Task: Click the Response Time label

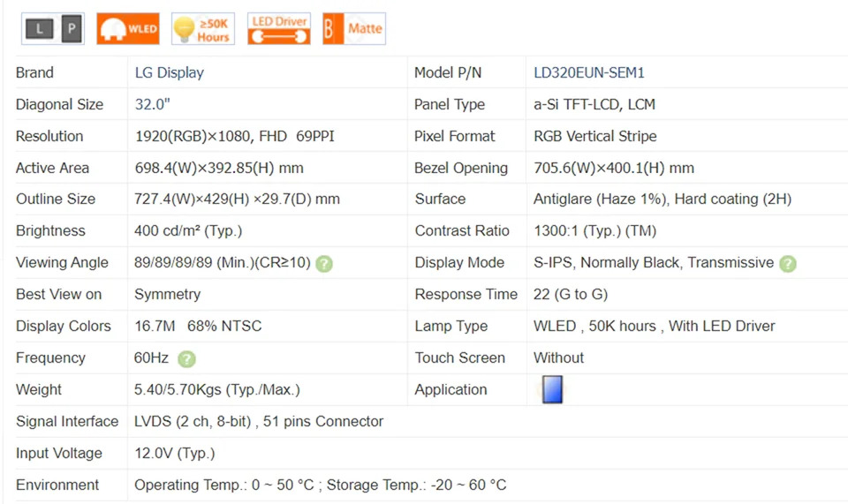Action: click(466, 295)
